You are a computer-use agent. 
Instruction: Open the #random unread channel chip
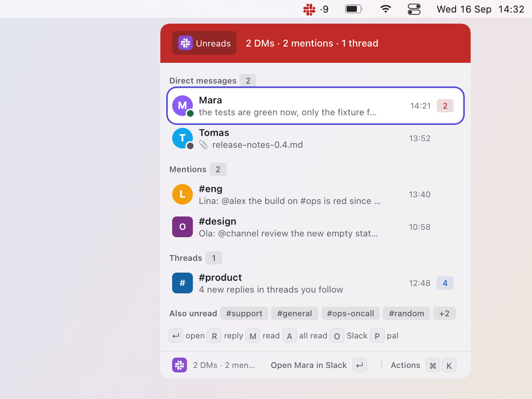click(x=406, y=313)
